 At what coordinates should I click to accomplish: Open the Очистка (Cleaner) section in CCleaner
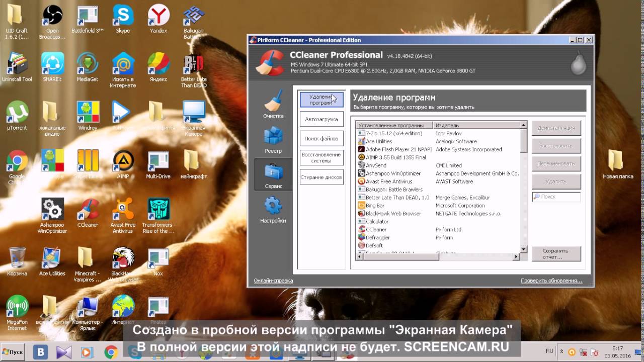pyautogui.click(x=273, y=105)
